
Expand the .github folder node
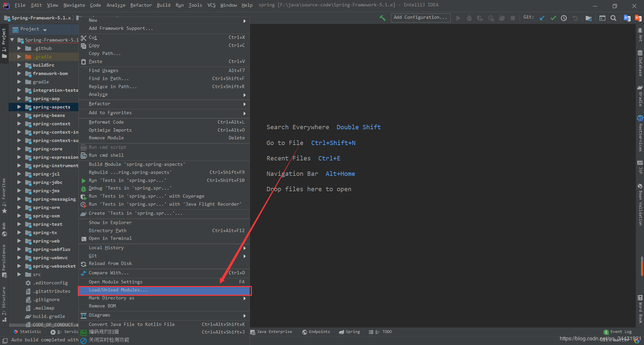coord(19,49)
